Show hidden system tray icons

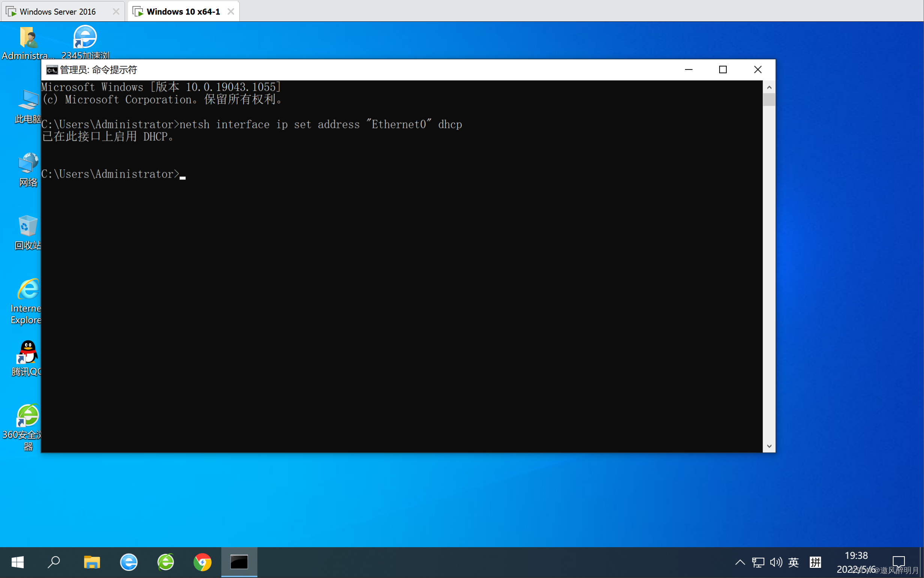tap(740, 562)
